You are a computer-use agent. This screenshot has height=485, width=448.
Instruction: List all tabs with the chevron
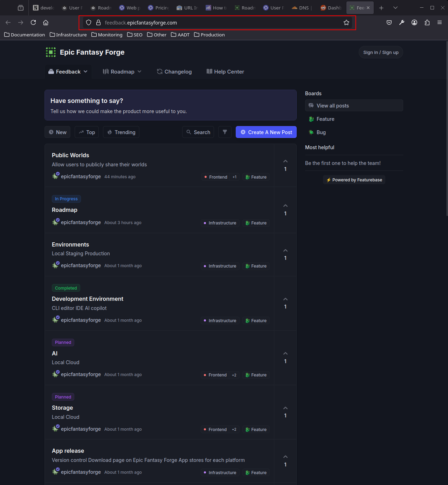click(x=395, y=8)
